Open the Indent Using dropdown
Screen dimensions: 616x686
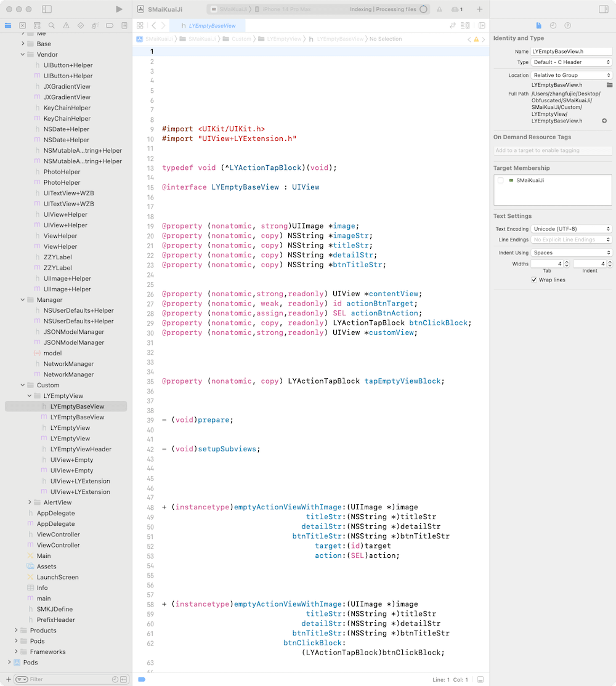coord(572,253)
